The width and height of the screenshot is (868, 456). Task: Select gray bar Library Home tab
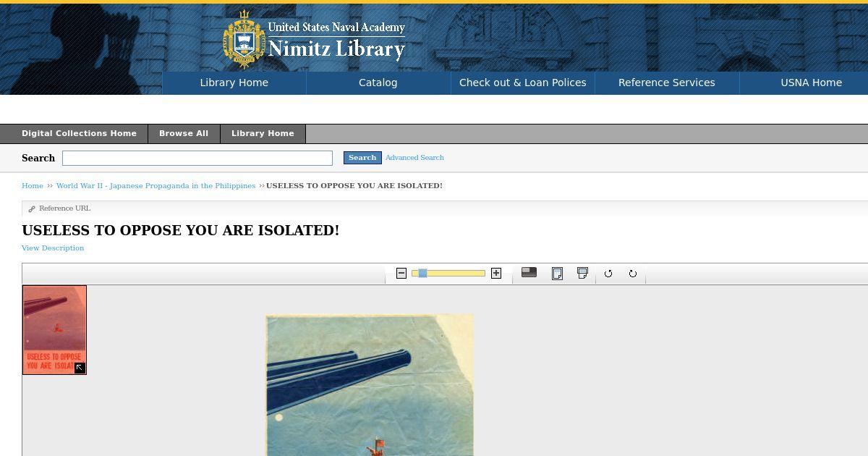[x=263, y=133]
